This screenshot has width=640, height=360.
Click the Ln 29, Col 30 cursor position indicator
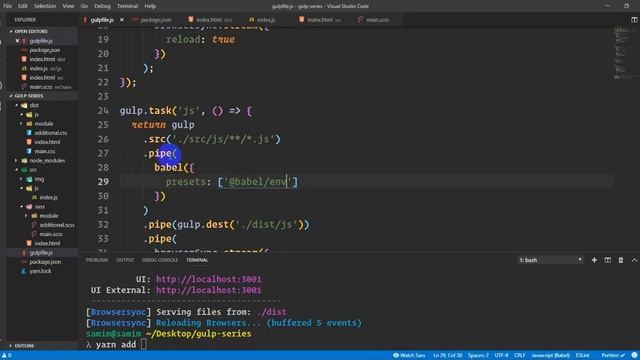pyautogui.click(x=447, y=356)
